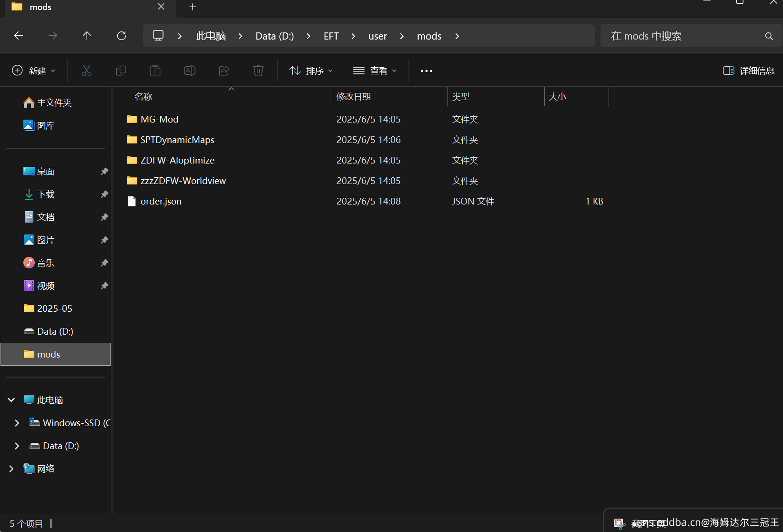
Task: Click the search magnifier icon
Action: click(x=769, y=36)
